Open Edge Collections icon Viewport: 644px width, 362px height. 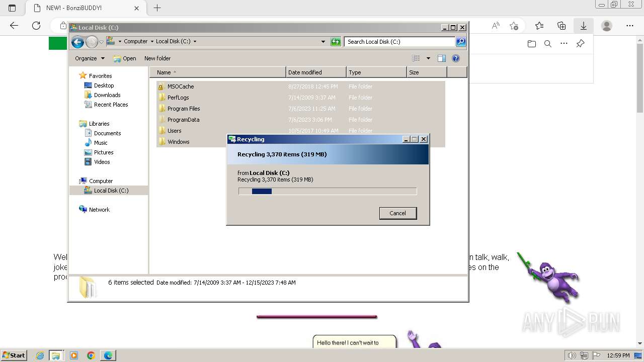pyautogui.click(x=561, y=26)
